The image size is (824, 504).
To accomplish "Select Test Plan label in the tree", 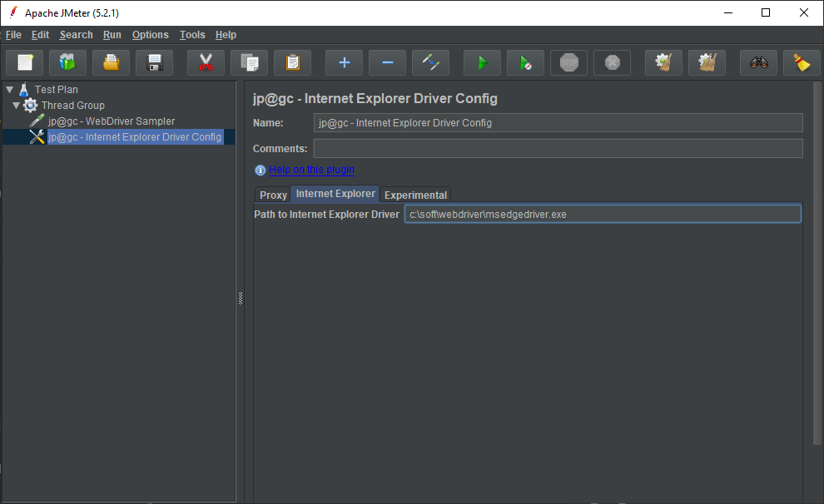I will (57, 90).
